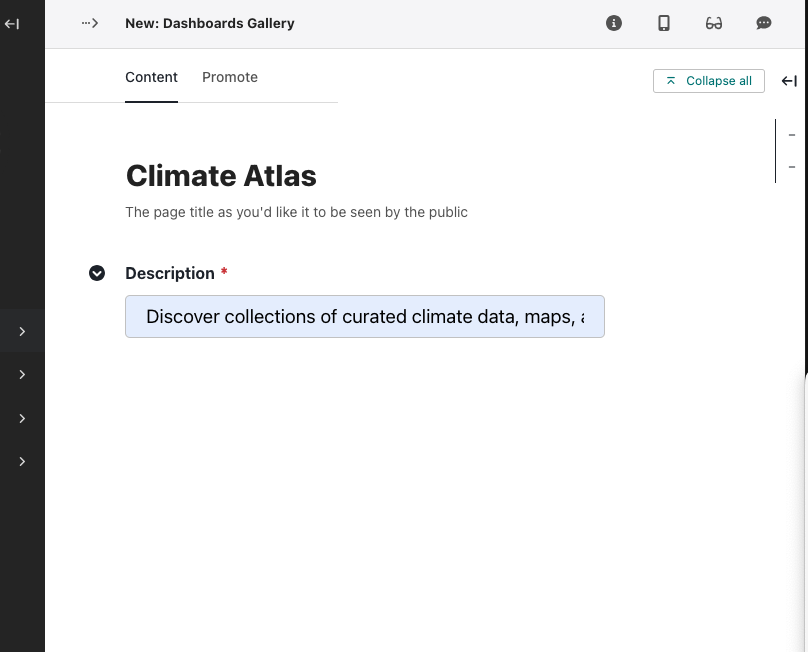This screenshot has width=808, height=652.
Task: Open the comments speech bubble
Action: pos(764,23)
